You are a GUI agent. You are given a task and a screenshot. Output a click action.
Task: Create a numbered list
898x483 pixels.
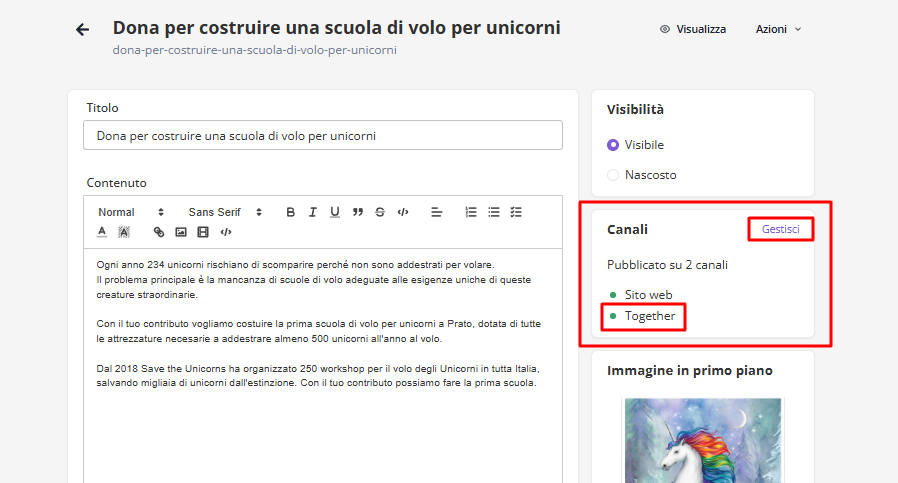[471, 212]
